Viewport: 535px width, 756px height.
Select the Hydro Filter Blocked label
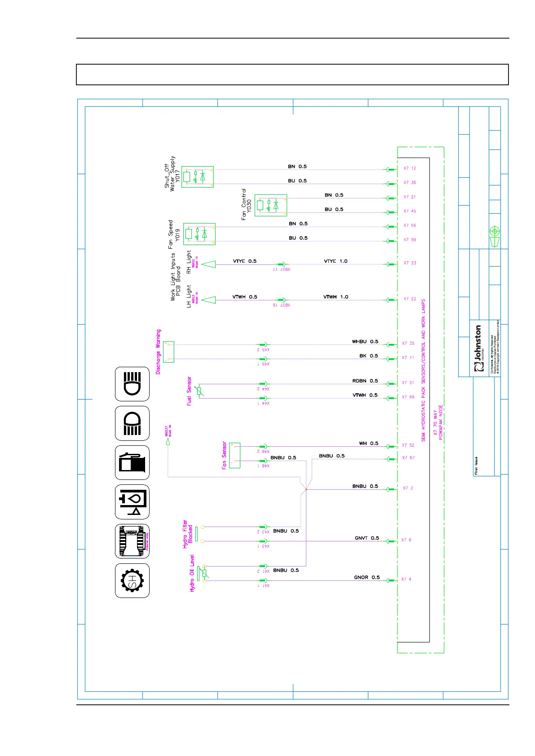pyautogui.click(x=187, y=534)
